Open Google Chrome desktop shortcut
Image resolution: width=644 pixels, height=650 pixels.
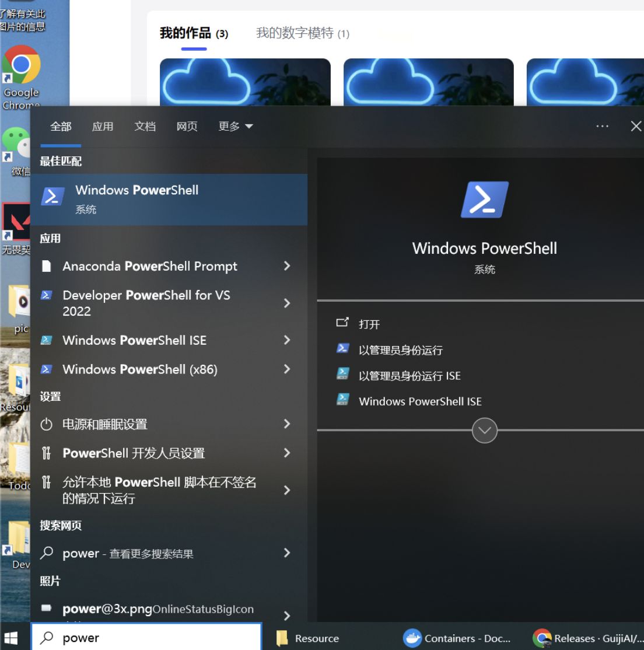click(21, 78)
